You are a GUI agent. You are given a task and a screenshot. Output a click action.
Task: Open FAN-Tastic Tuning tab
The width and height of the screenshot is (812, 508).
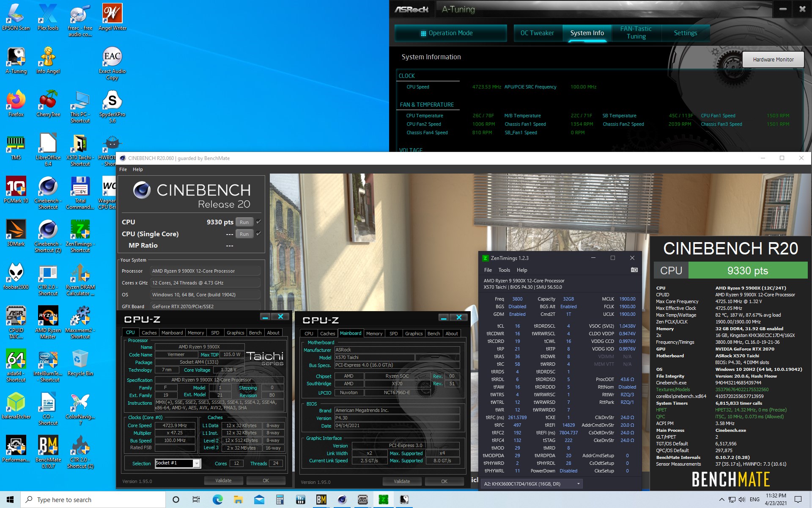[x=636, y=33]
